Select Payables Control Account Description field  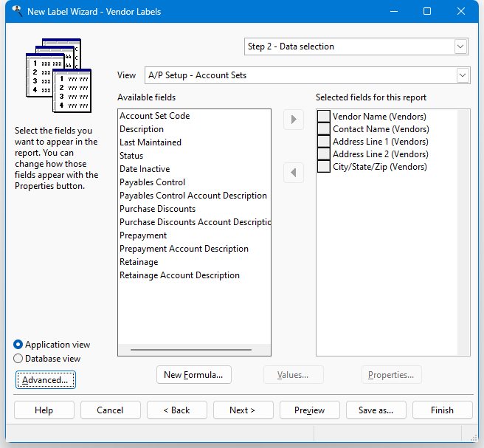tap(193, 196)
